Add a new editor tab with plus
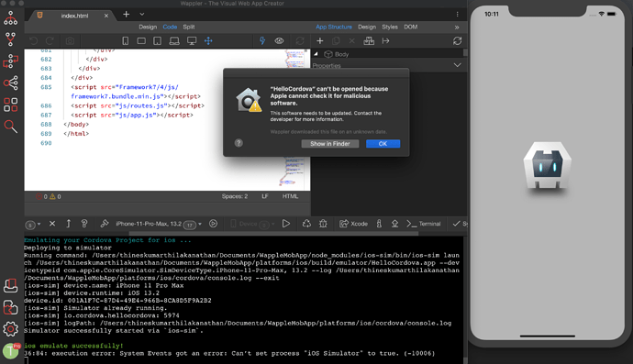 [127, 14]
